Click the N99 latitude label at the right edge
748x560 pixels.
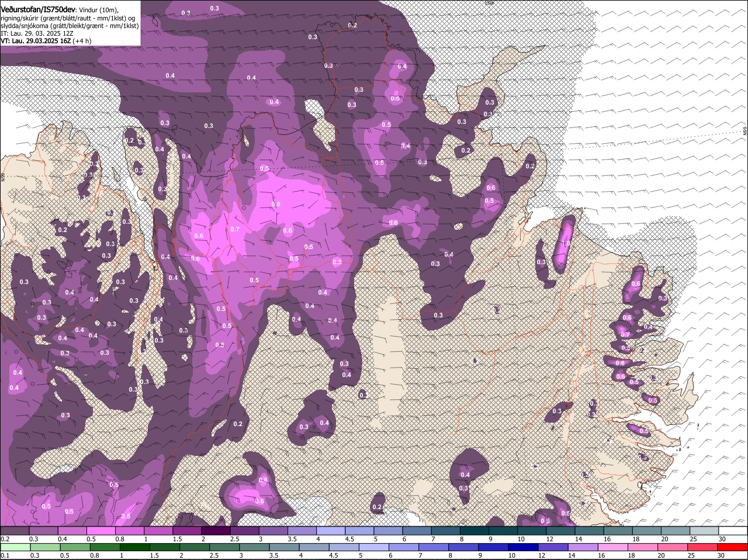click(745, 132)
